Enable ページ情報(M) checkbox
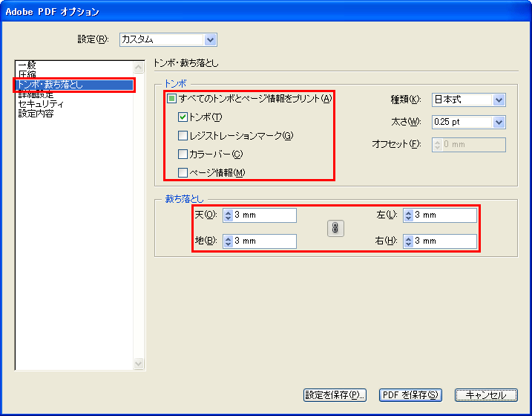The image size is (532, 416). coord(183,172)
